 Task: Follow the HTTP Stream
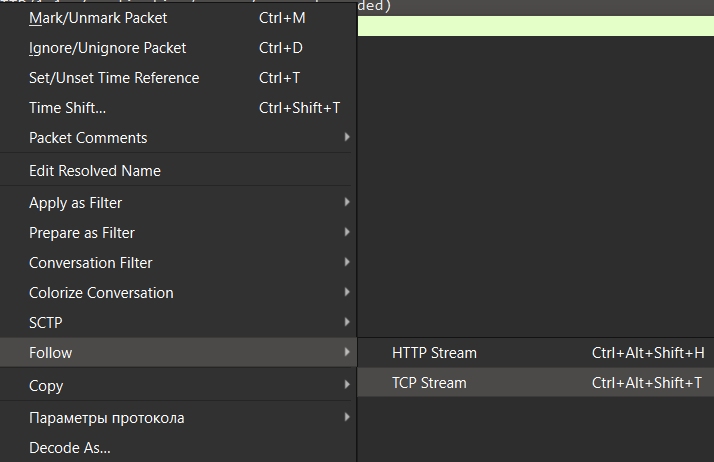tap(434, 353)
